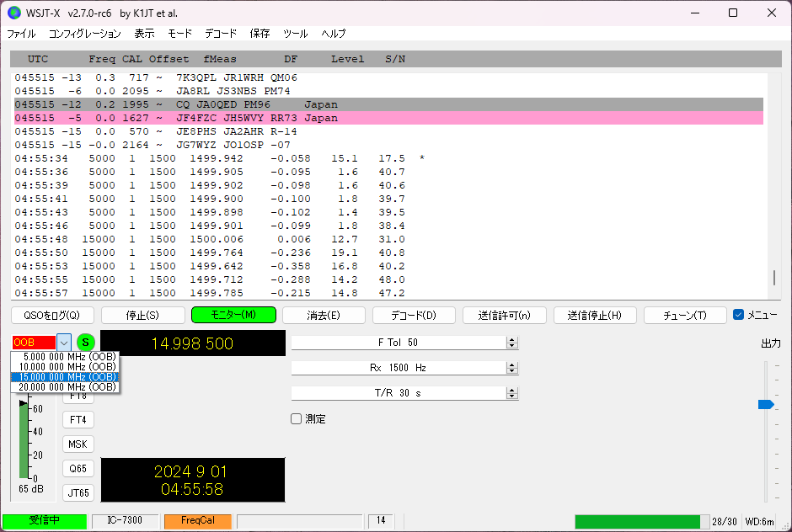Screen dimensions: 792x532
Task: Click the red OOB band combo field
Action: click(x=34, y=343)
